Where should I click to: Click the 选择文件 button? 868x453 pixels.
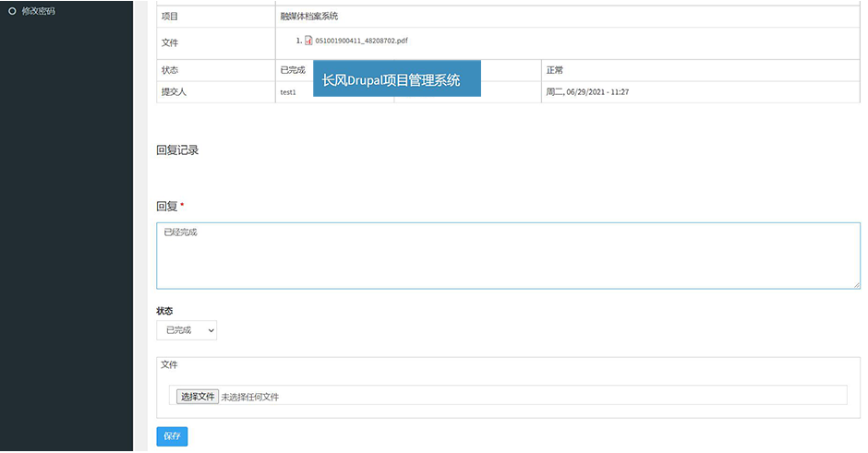pyautogui.click(x=198, y=397)
